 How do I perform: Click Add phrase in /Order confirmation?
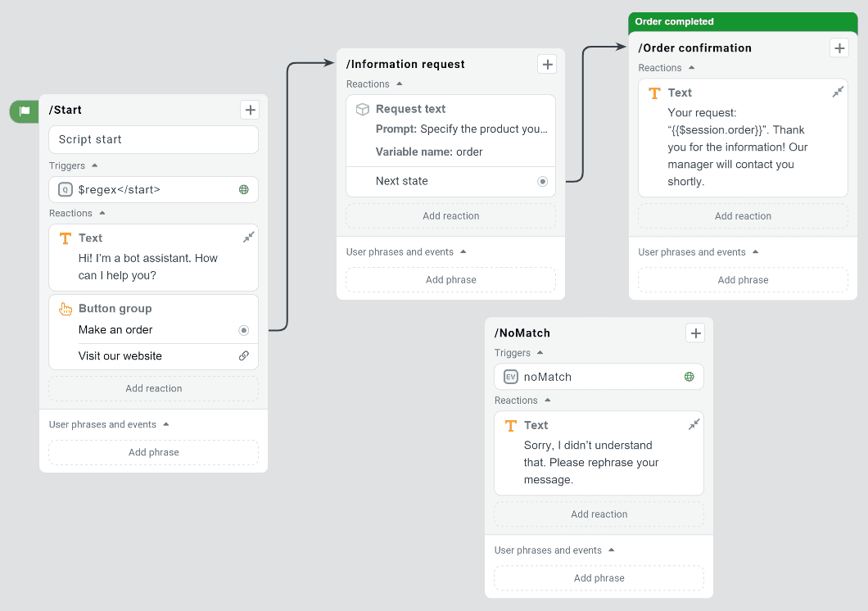point(742,279)
